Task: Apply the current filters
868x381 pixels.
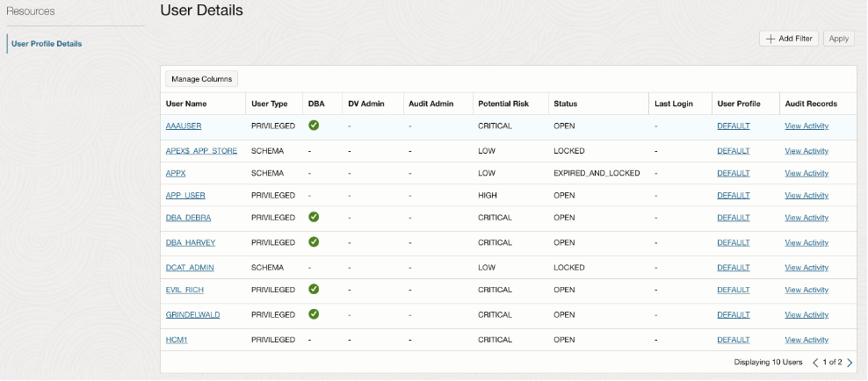Action: (839, 39)
